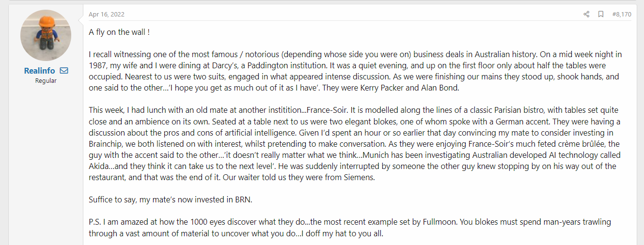
Task: Open the post number #8,170 permalink
Action: pos(622,15)
